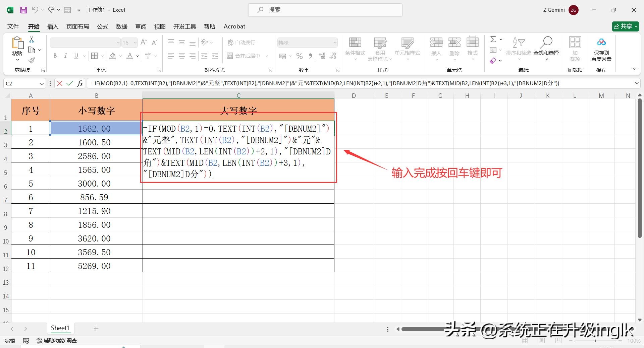Open the font size dropdown
Screen dimensions: 644x348
point(135,43)
